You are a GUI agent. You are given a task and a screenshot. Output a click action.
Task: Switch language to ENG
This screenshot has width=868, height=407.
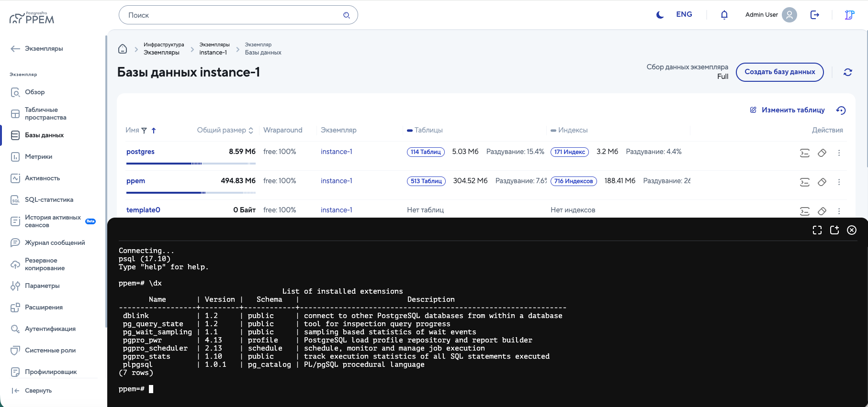click(684, 14)
